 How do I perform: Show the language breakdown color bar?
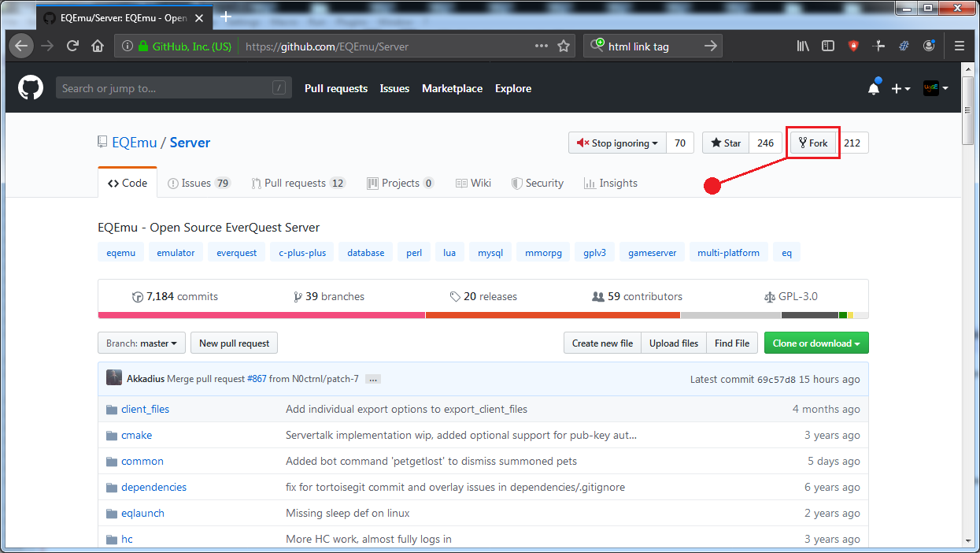pyautogui.click(x=483, y=315)
